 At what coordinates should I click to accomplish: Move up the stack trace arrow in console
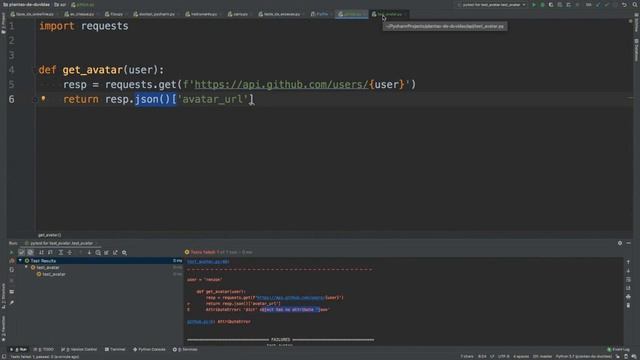pyautogui.click(x=628, y=262)
